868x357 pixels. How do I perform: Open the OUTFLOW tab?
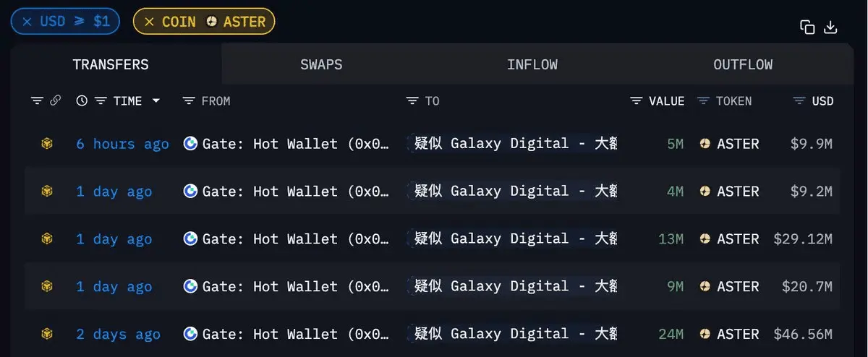click(x=743, y=64)
